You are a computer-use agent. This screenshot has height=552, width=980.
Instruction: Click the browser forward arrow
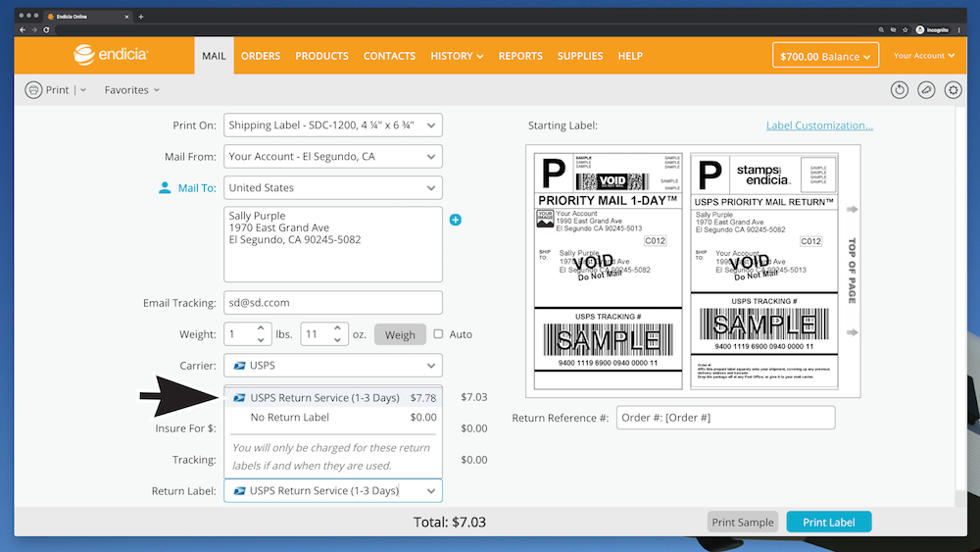pyautogui.click(x=34, y=29)
